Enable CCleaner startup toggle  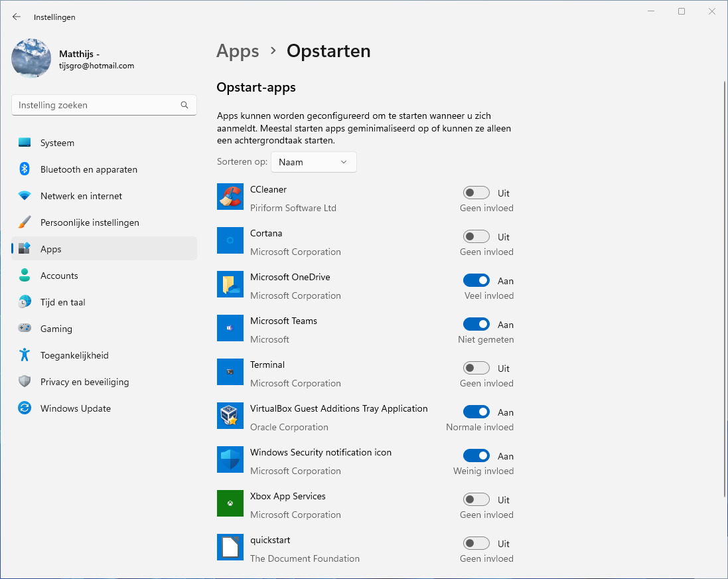[x=476, y=193]
